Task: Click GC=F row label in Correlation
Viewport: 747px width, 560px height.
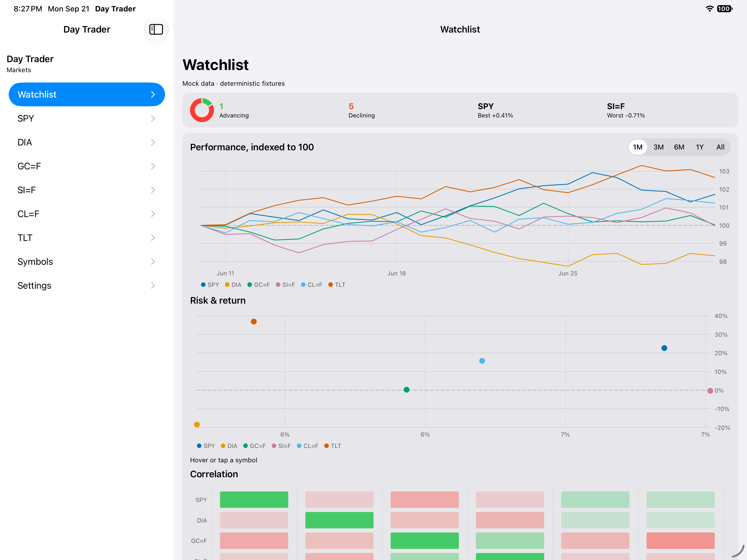Action: click(x=199, y=541)
